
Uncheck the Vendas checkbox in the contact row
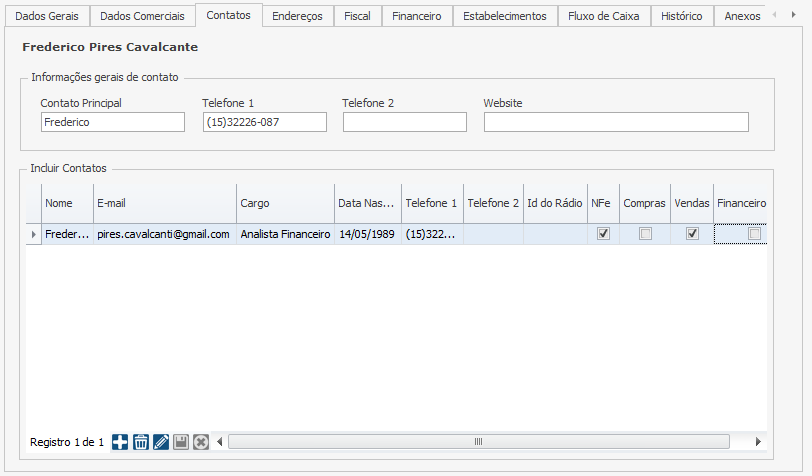point(691,234)
